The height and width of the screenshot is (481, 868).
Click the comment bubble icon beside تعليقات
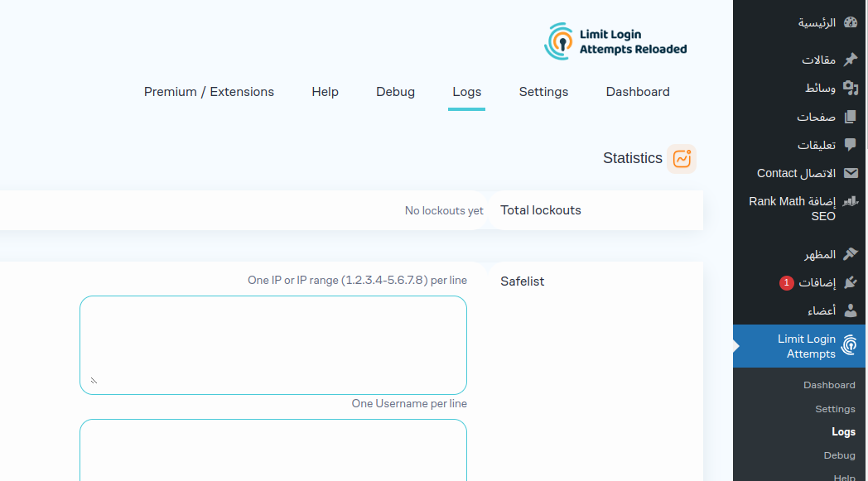[x=851, y=145]
